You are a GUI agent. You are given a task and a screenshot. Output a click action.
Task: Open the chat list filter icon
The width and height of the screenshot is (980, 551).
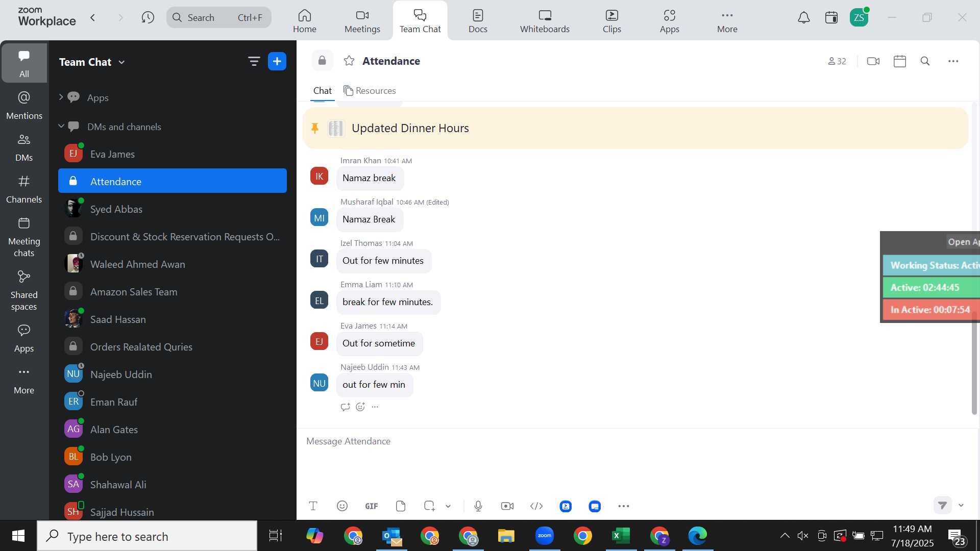pyautogui.click(x=254, y=62)
